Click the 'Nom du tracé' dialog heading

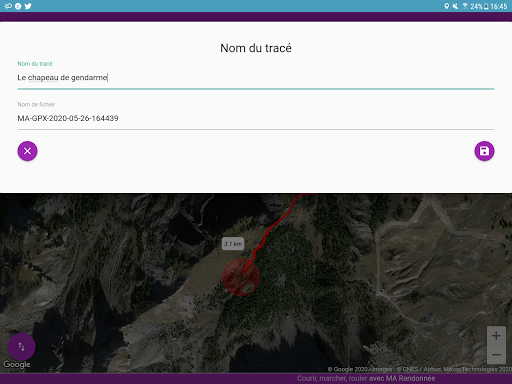coord(256,48)
